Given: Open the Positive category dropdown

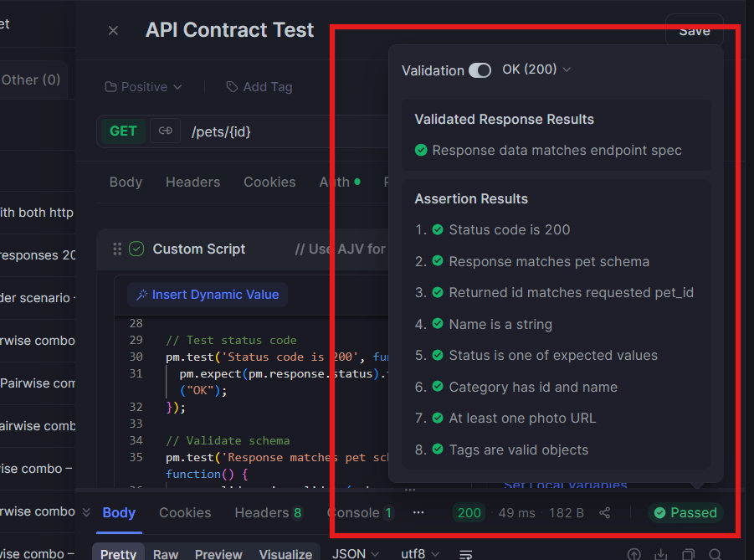Looking at the screenshot, I should 141,86.
